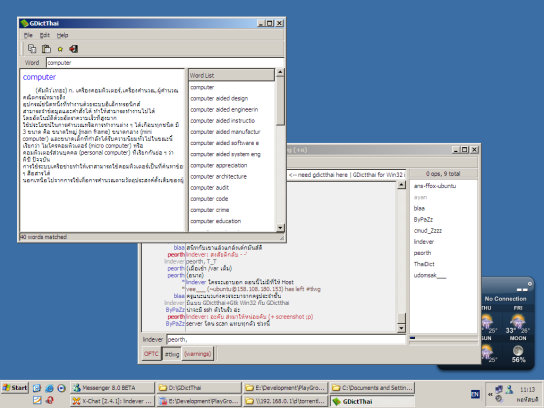544x408 pixels.
Task: Click the Word search input field
Action: pos(165,63)
